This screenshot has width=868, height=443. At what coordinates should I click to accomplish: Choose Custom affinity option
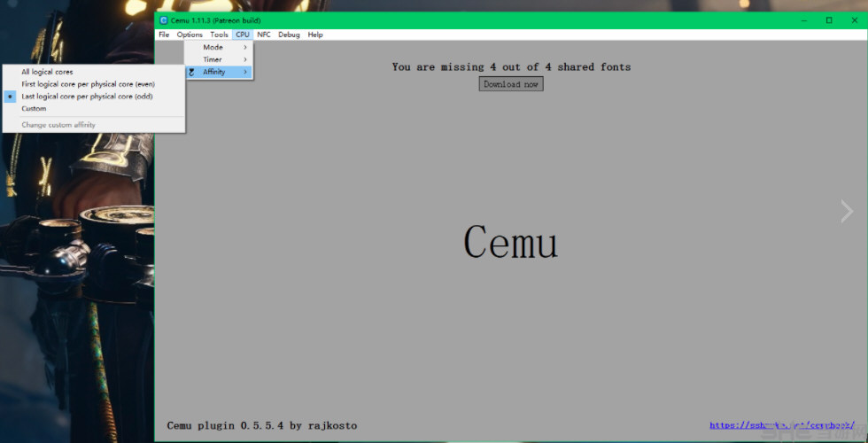pos(94,108)
